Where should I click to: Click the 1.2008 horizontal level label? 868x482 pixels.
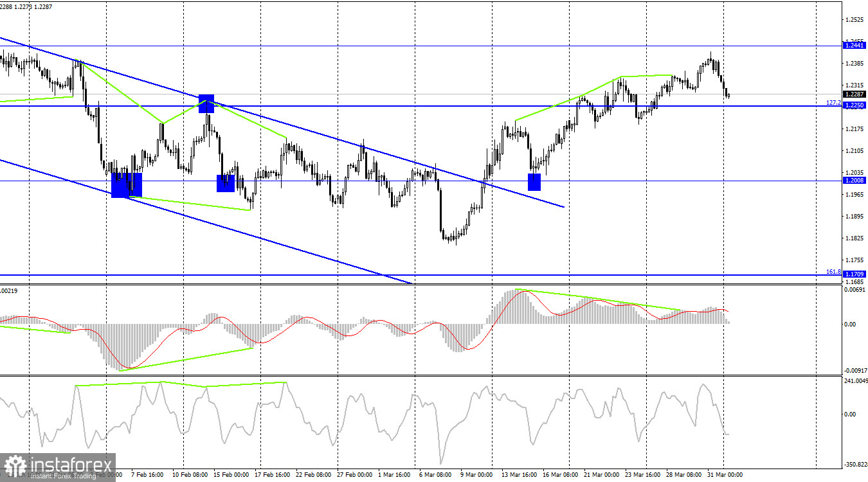point(854,181)
